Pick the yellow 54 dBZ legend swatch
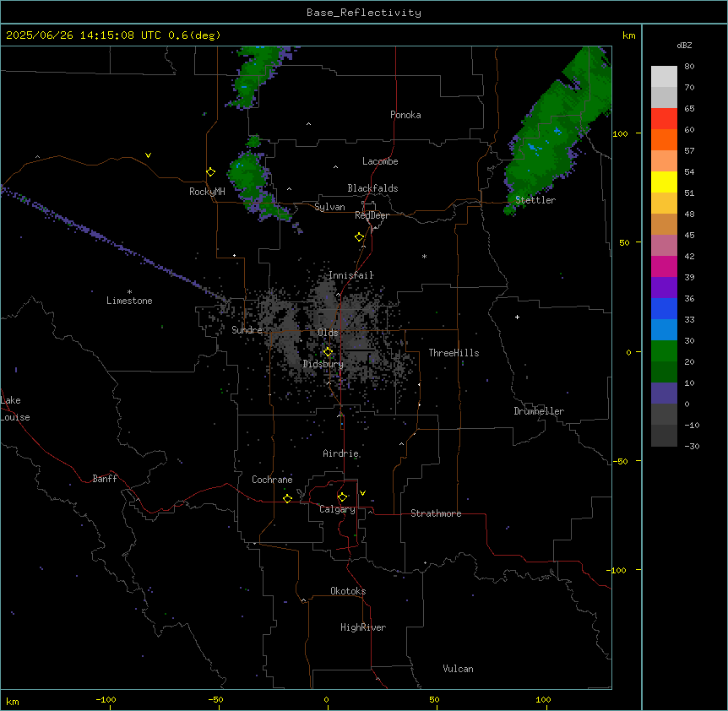The image size is (728, 711). 664,182
